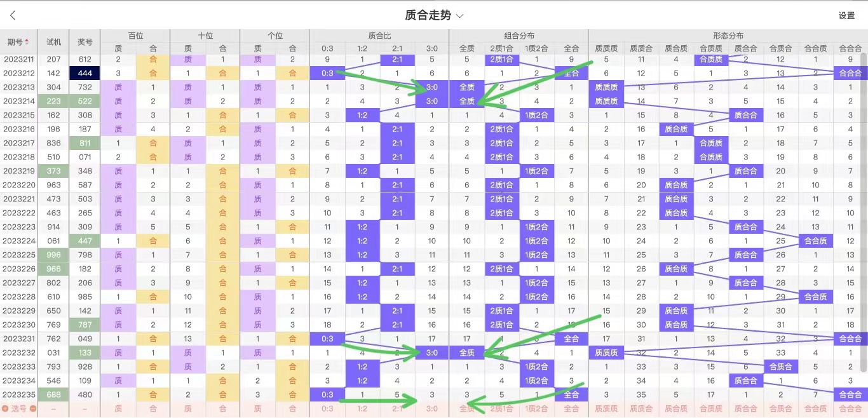Click period 2023235 row label
The width and height of the screenshot is (868, 418).
(19, 394)
